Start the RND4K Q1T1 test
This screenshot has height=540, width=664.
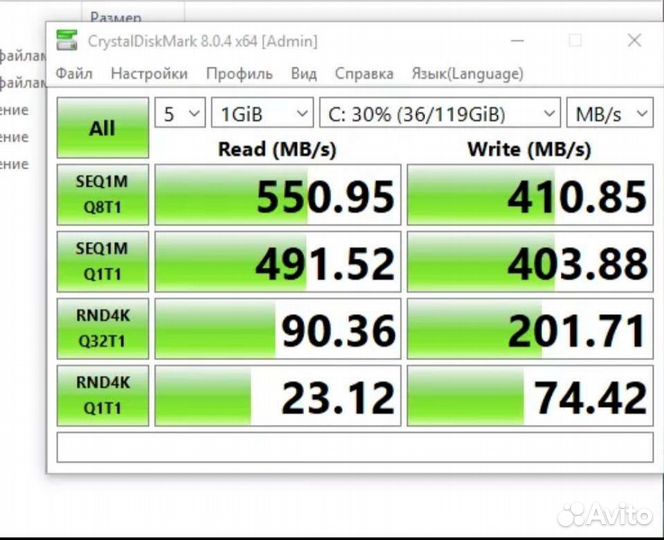[103, 395]
